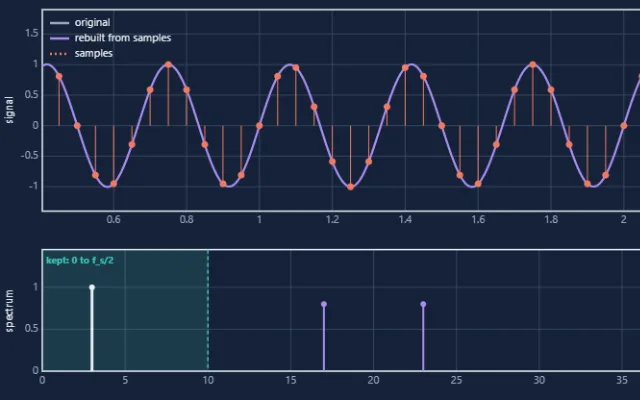
Task: Click the purple spectrum marker at frequency 17
Action: click(x=324, y=304)
